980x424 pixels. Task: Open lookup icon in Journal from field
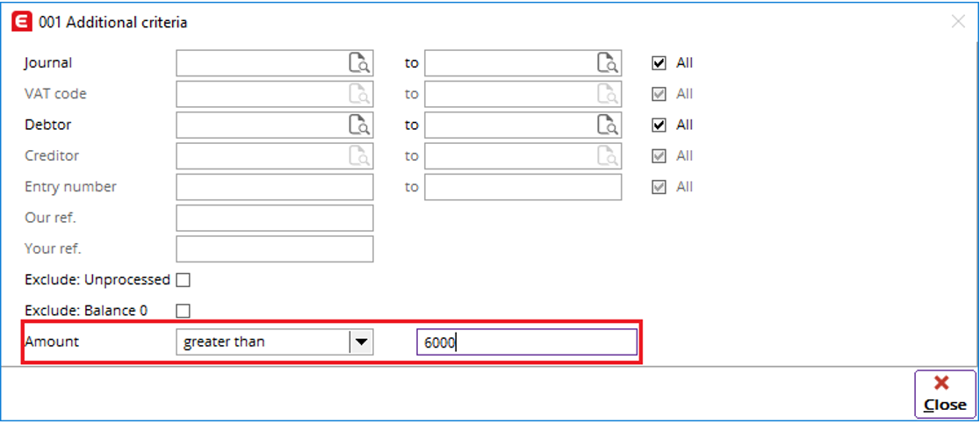click(x=359, y=63)
